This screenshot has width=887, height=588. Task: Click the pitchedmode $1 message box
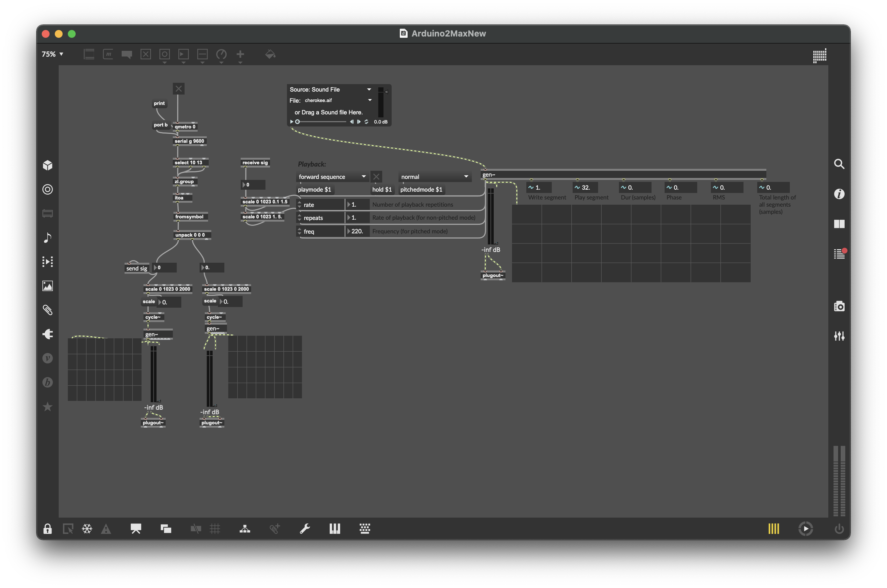tap(421, 189)
